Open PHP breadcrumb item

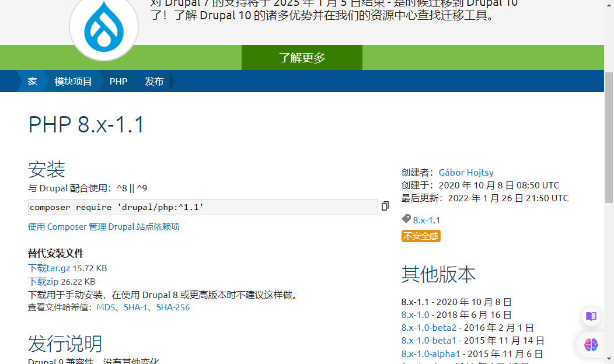pyautogui.click(x=118, y=82)
